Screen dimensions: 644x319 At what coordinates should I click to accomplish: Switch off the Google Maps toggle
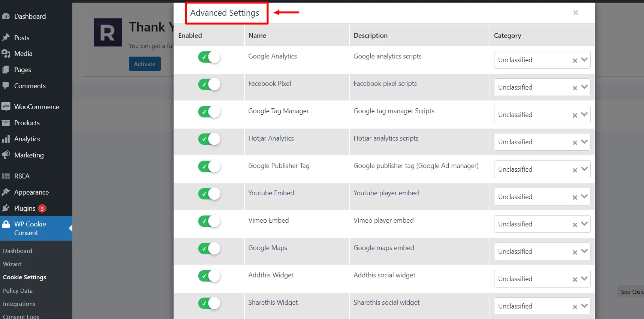point(209,249)
